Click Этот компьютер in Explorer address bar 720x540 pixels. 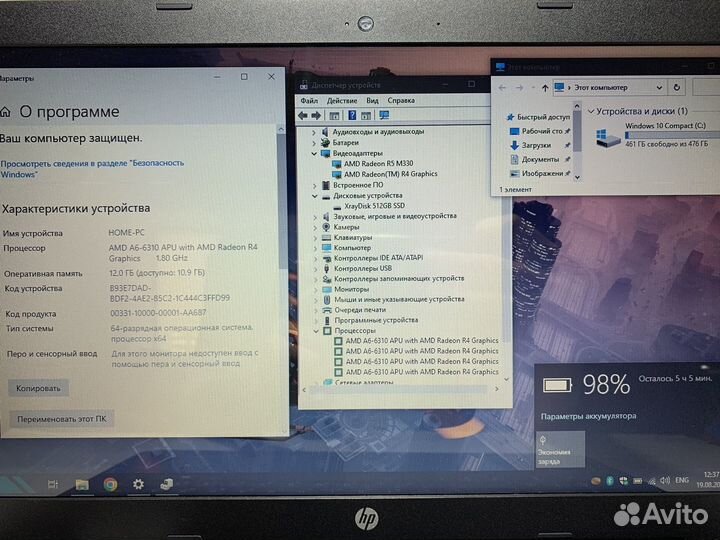click(601, 87)
